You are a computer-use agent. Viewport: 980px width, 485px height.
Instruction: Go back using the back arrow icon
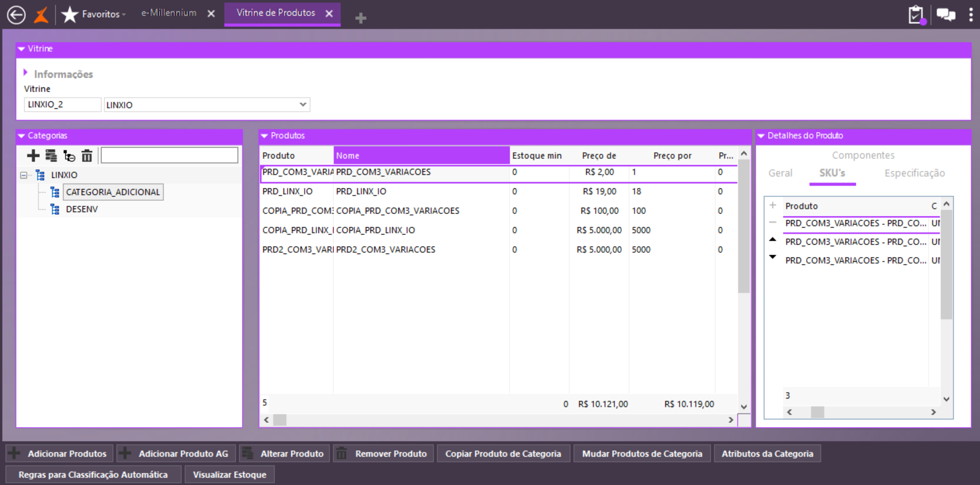click(x=16, y=14)
